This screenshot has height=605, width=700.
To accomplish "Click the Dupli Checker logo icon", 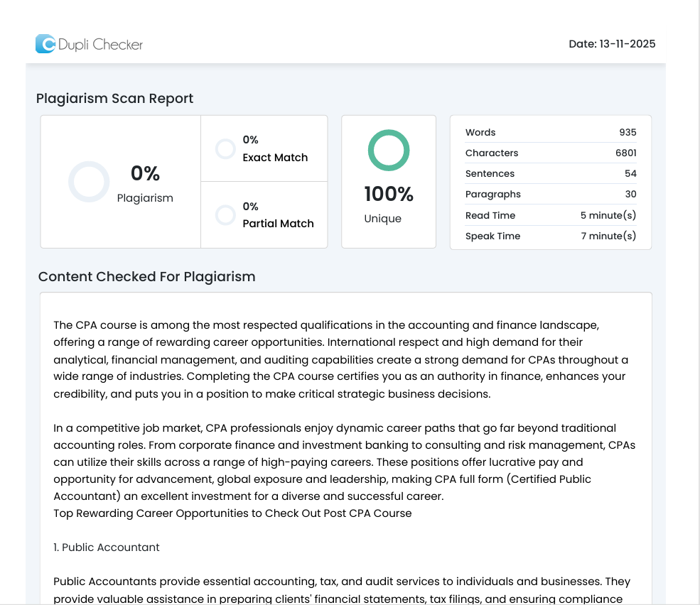I will [x=45, y=44].
